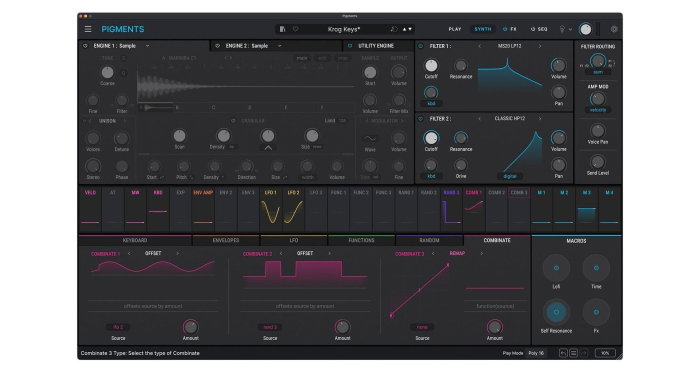This screenshot has height=372, width=700.
Task: Toggle Granular section power button
Action: [x=233, y=121]
